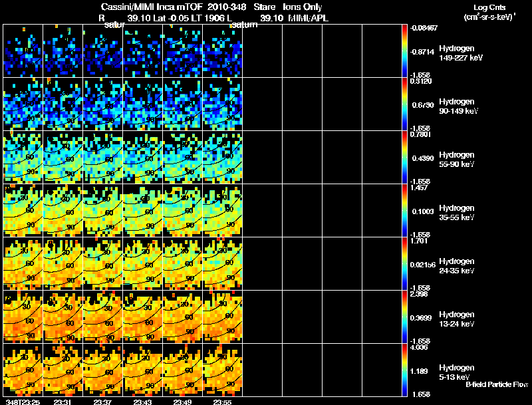Click the Hydrogen 13-24 keV color bar
This screenshot has width=532, height=405.
tap(405, 317)
